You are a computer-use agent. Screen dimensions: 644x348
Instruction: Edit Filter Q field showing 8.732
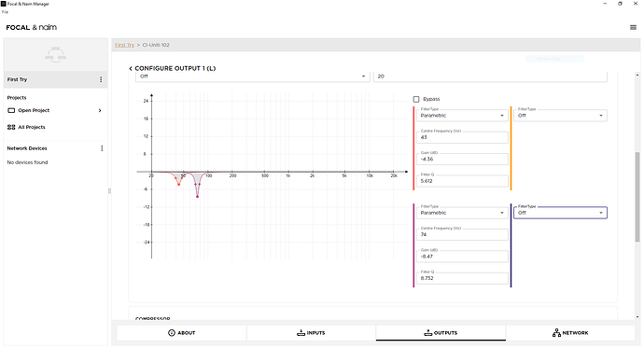(462, 278)
